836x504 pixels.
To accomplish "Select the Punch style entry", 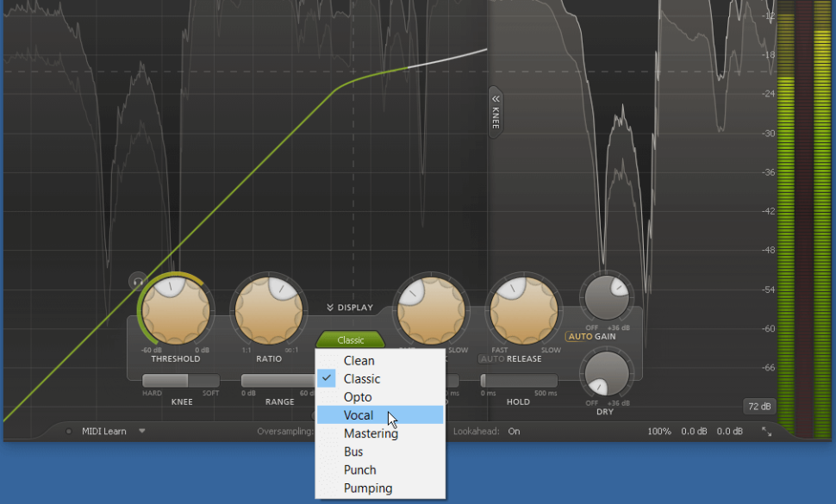I will point(380,470).
